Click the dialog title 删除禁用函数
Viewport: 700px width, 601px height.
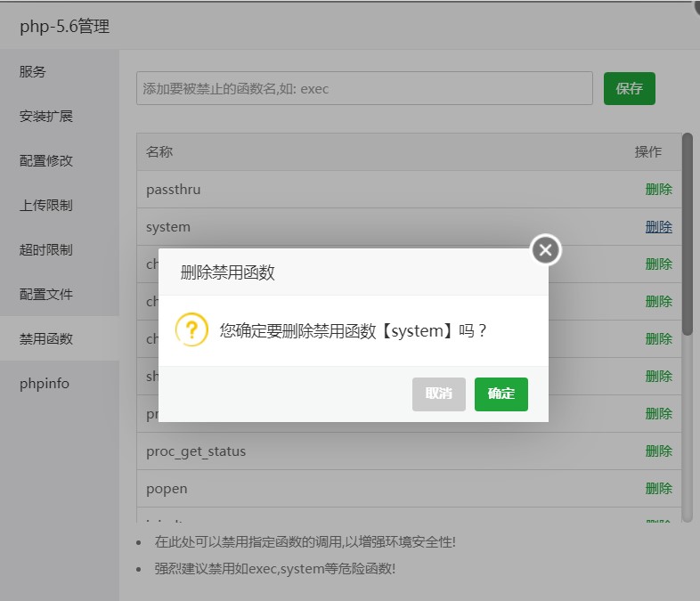[x=227, y=272]
